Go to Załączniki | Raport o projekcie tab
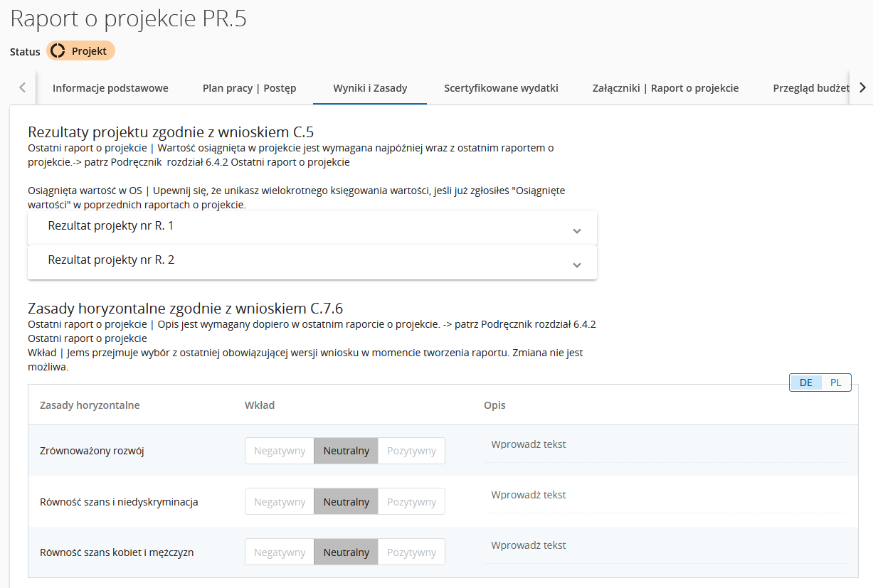This screenshot has width=873, height=588. (x=665, y=88)
